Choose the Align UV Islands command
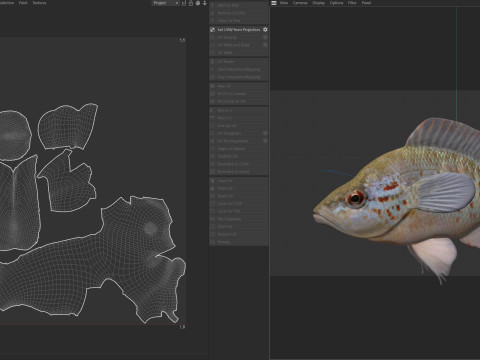The height and width of the screenshot is (360, 480). [238, 149]
